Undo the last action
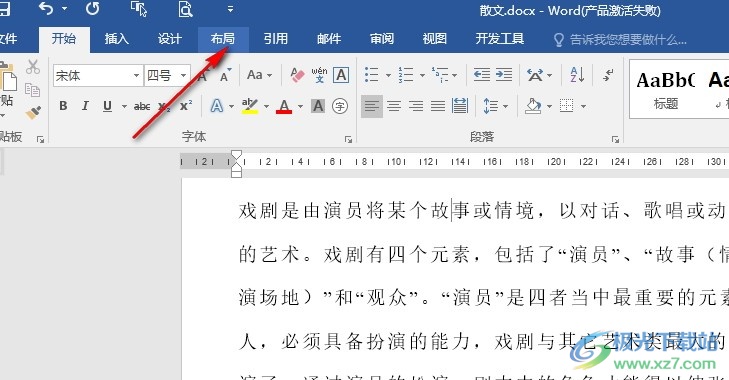729x380 pixels. (x=46, y=9)
